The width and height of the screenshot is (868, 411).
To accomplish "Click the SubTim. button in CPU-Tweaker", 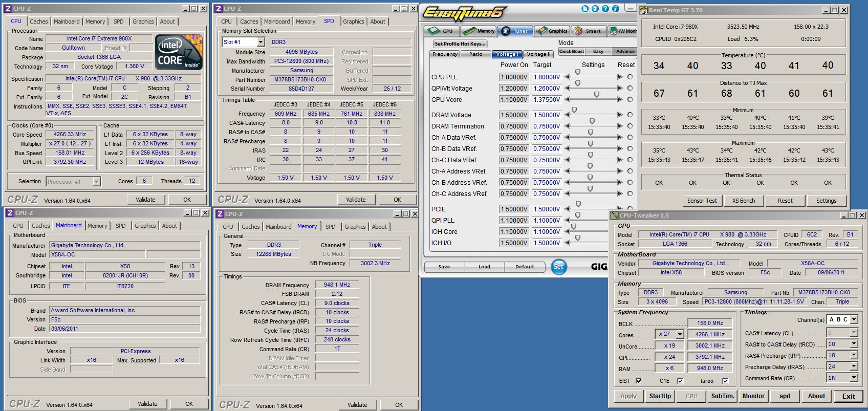I will (723, 396).
